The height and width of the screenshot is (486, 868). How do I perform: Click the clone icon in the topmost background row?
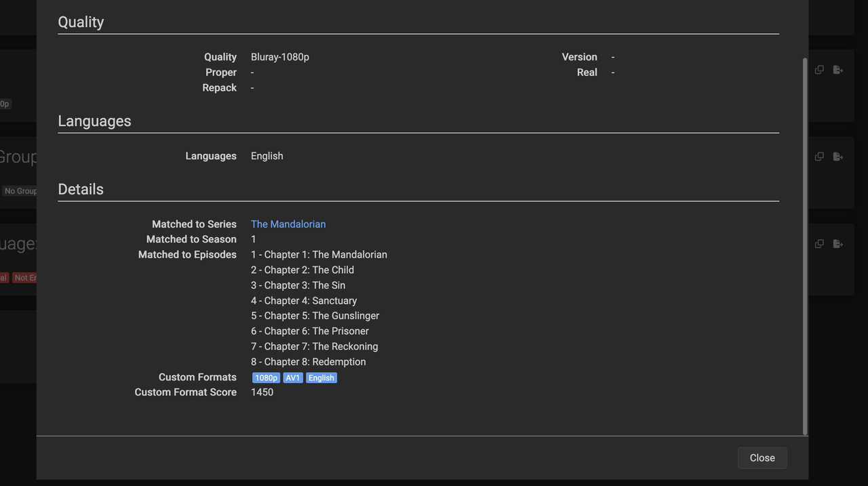[819, 70]
